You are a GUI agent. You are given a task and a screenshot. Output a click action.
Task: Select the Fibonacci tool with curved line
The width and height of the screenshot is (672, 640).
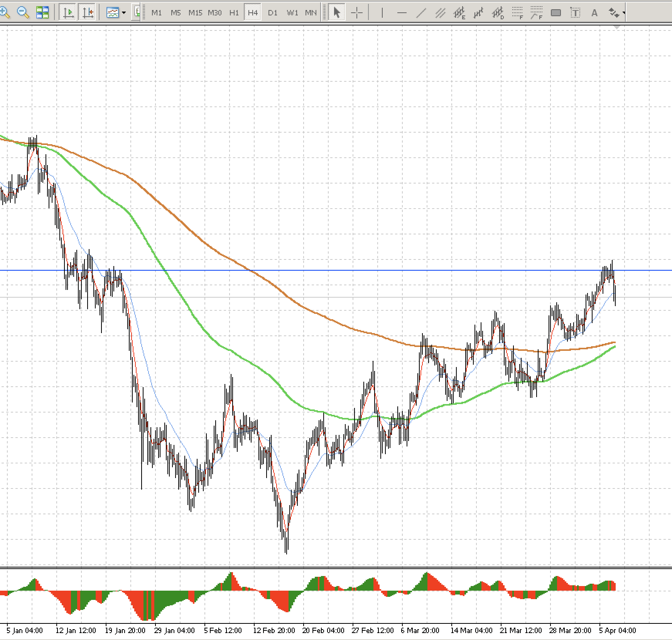(x=537, y=13)
